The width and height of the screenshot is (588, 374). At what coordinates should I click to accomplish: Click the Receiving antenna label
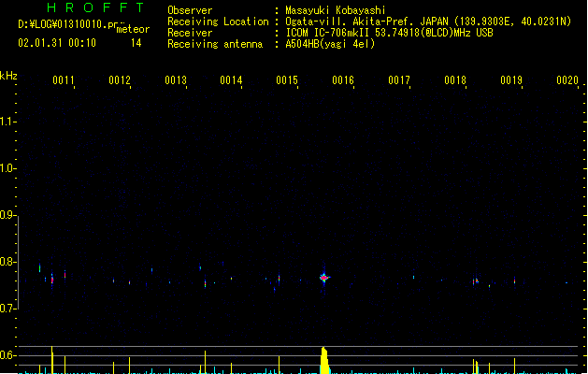tap(215, 44)
